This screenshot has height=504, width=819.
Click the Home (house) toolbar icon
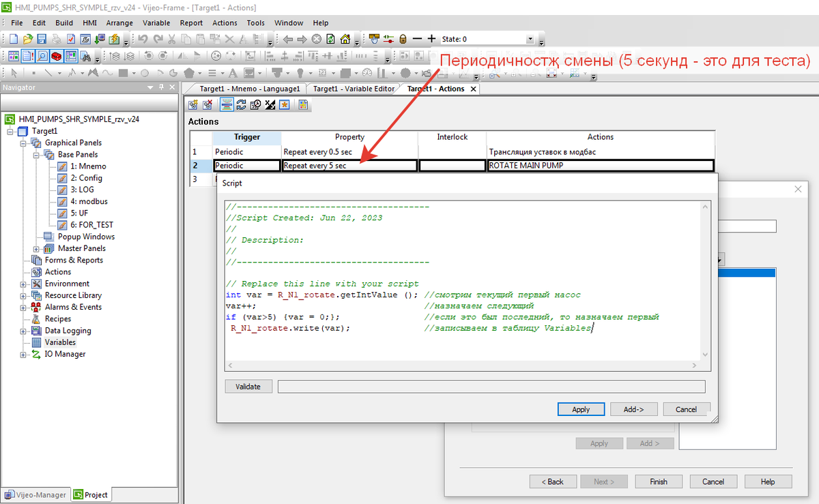[345, 39]
